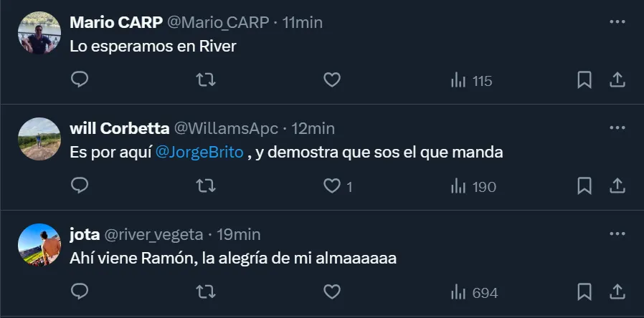Reply to will Corbetta's tweet

[x=80, y=186]
